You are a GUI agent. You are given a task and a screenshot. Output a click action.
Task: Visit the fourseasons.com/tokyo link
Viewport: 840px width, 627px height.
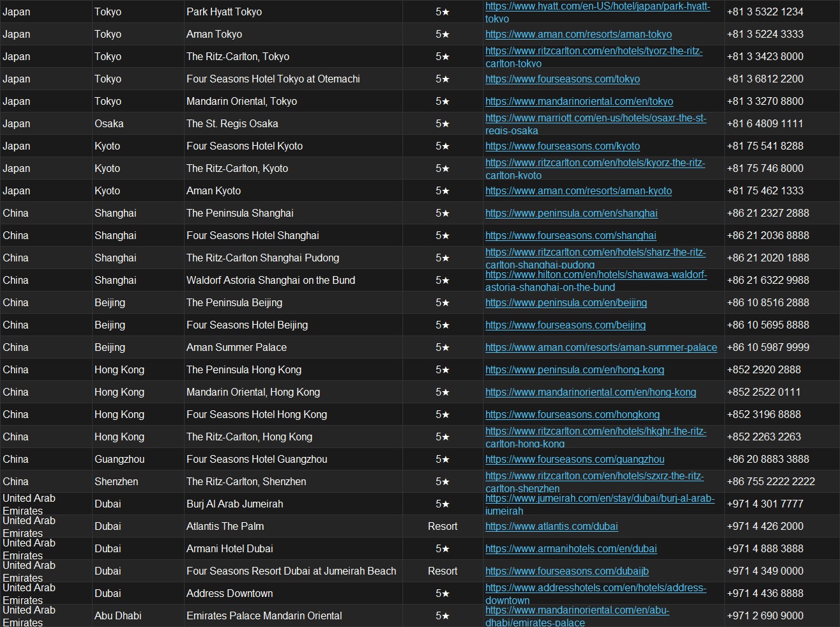click(562, 79)
